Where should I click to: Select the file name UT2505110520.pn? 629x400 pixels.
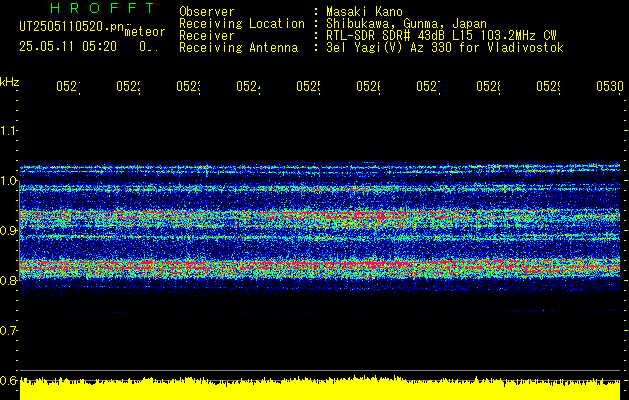(72, 26)
